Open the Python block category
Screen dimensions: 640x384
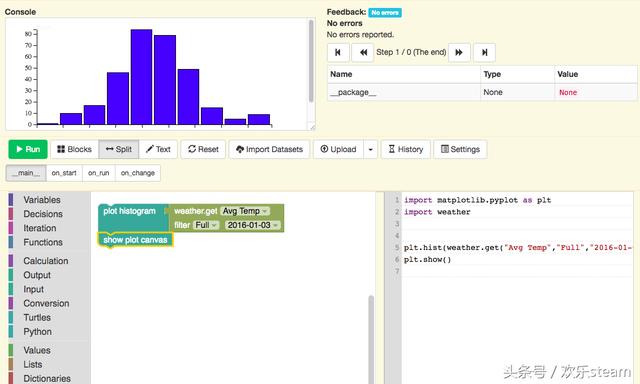tap(38, 332)
